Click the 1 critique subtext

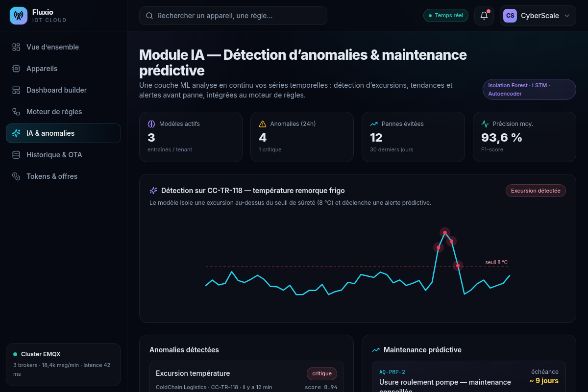[270, 149]
